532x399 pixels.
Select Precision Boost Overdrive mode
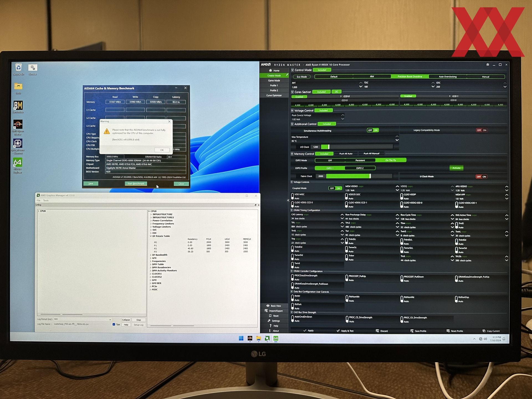coord(410,77)
